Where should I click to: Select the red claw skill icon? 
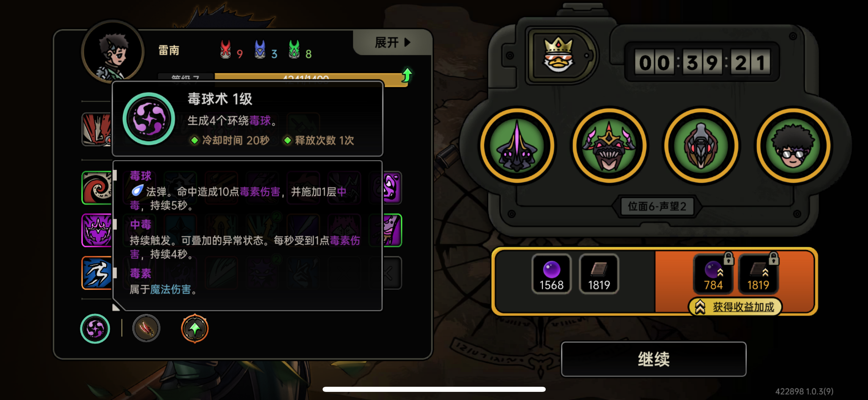146,328
